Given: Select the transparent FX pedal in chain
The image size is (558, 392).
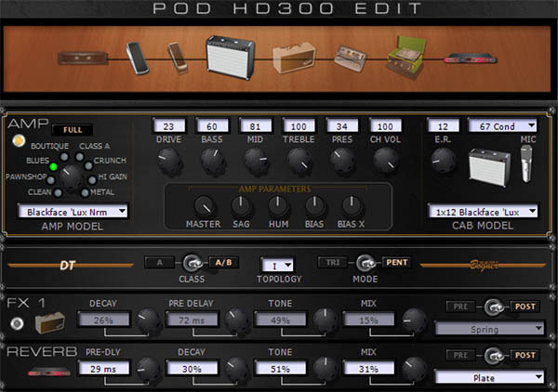Looking at the screenshot, I should (351, 58).
